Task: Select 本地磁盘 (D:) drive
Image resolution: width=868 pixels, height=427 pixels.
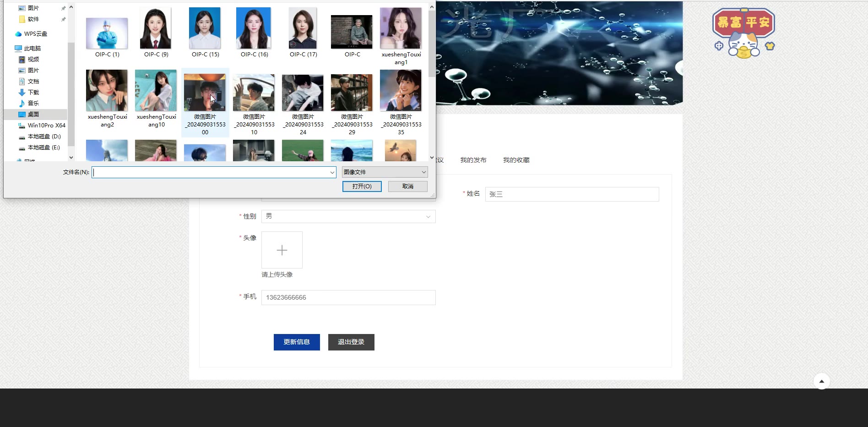Action: (x=44, y=137)
